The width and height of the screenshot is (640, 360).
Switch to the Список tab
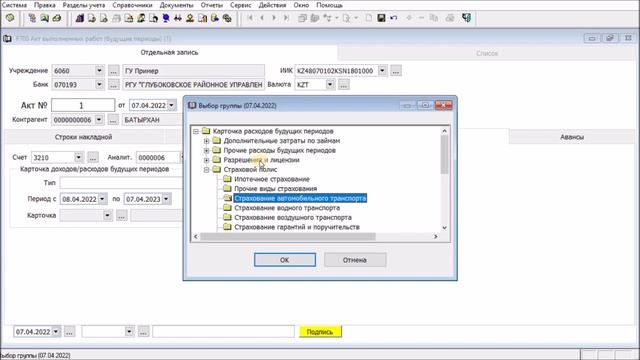coord(487,53)
